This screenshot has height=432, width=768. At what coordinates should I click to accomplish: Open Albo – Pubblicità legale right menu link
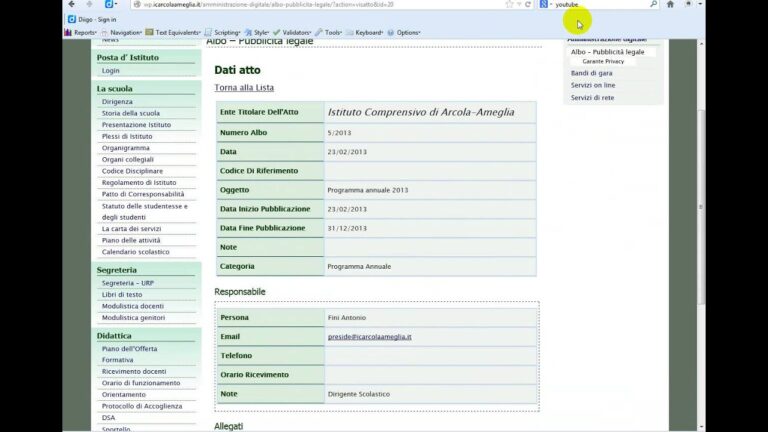607,52
